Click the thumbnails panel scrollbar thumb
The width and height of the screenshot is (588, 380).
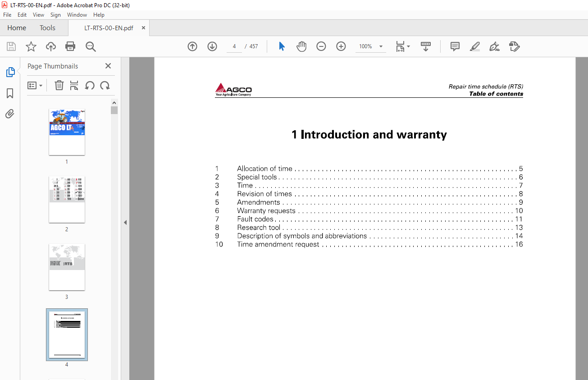[114, 110]
